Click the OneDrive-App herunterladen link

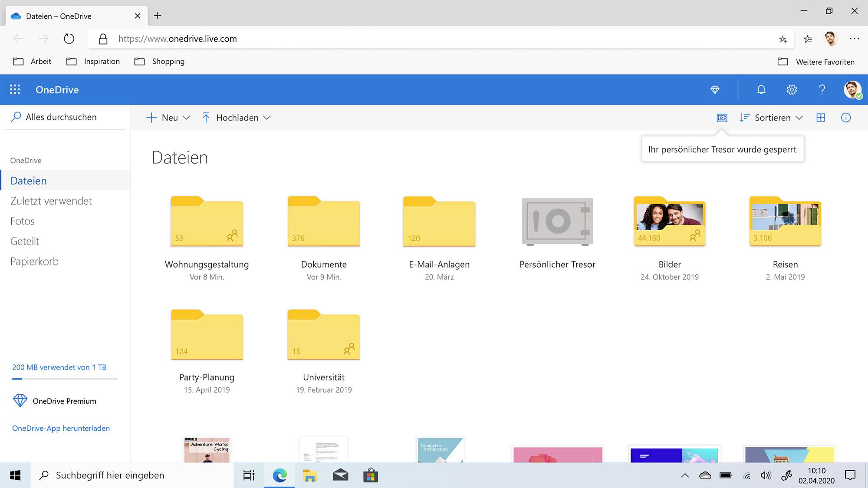(x=61, y=428)
